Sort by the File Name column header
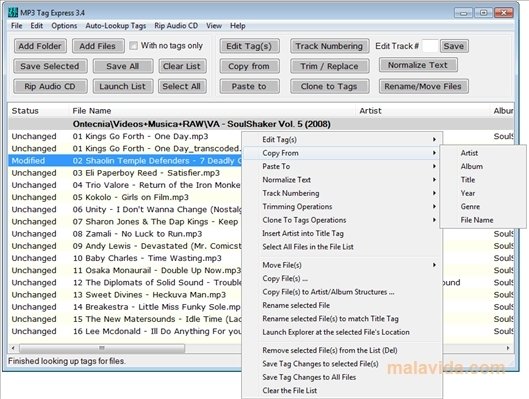Image resolution: width=529 pixels, height=399 pixels. click(x=212, y=111)
